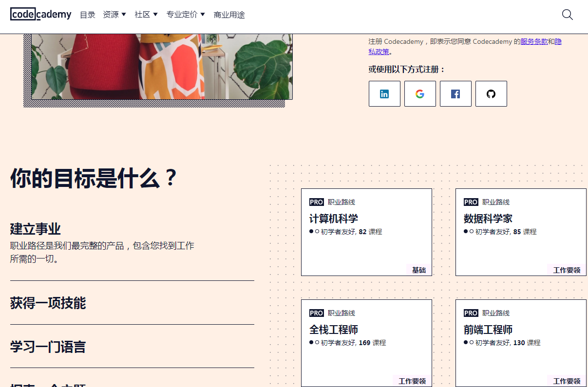Open the search magnifier icon
588x387 pixels.
pos(567,15)
